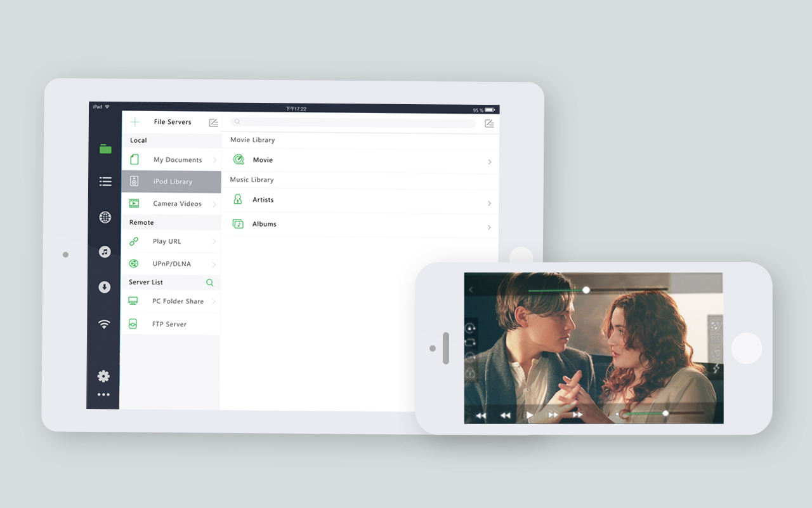Open the globe browser icon in sidebar
Viewport: 812px width, 508px height.
tap(105, 218)
